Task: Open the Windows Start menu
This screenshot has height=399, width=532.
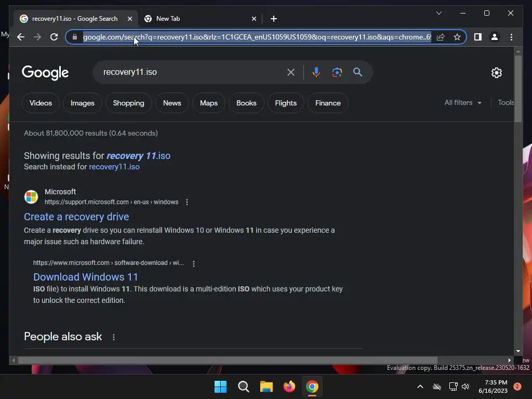Action: [220, 387]
